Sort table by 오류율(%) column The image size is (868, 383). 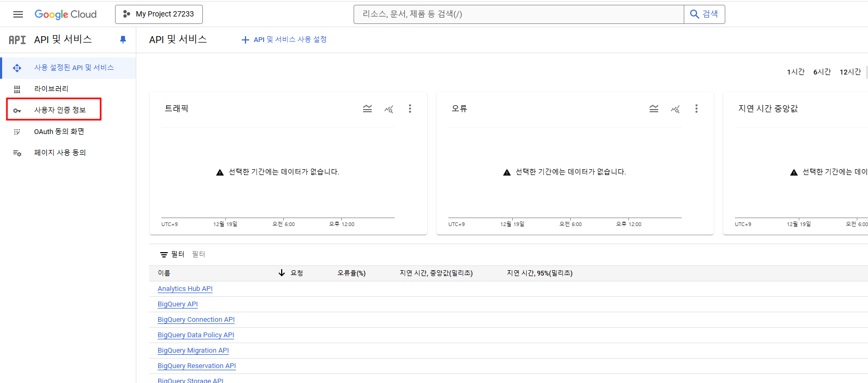coord(351,273)
